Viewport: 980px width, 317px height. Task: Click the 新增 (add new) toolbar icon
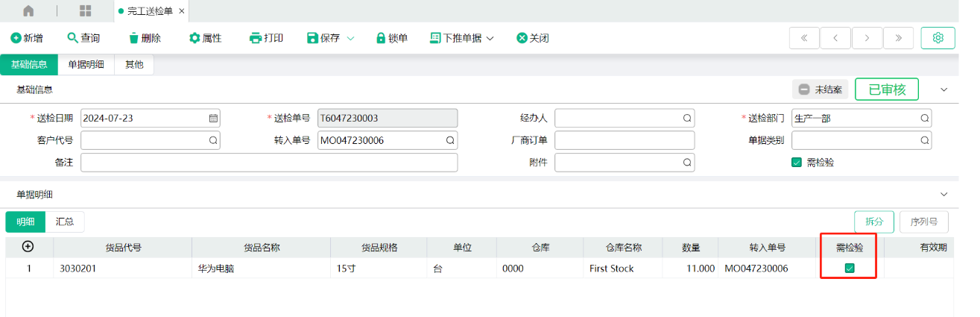[16, 38]
